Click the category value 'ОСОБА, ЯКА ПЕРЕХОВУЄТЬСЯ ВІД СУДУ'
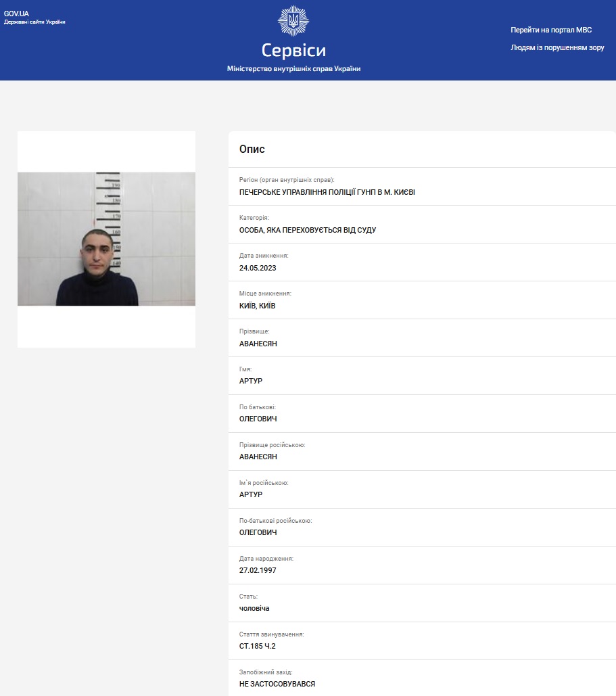The width and height of the screenshot is (616, 696). [x=307, y=230]
